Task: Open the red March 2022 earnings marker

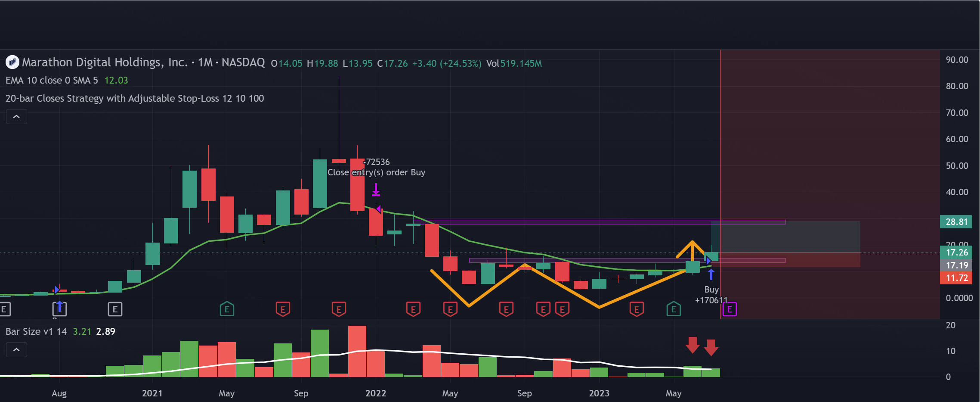Action: pos(413,309)
